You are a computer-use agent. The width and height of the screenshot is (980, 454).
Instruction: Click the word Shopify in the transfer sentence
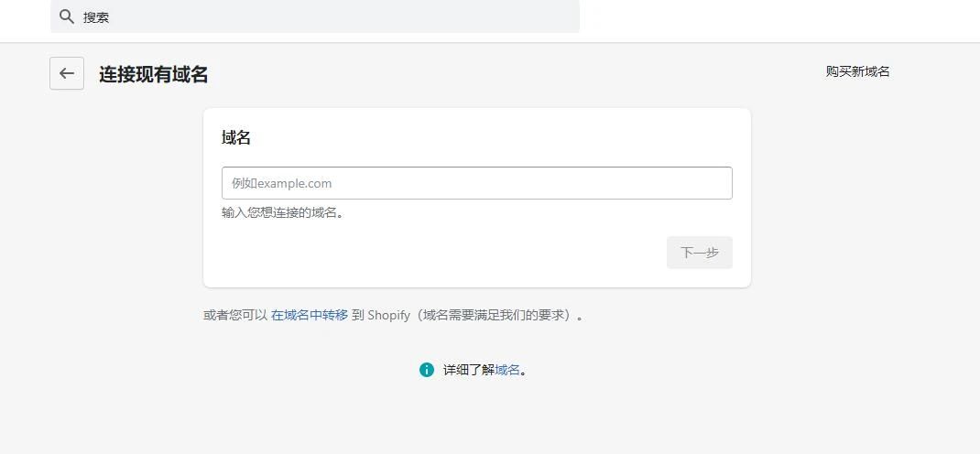[x=388, y=315]
